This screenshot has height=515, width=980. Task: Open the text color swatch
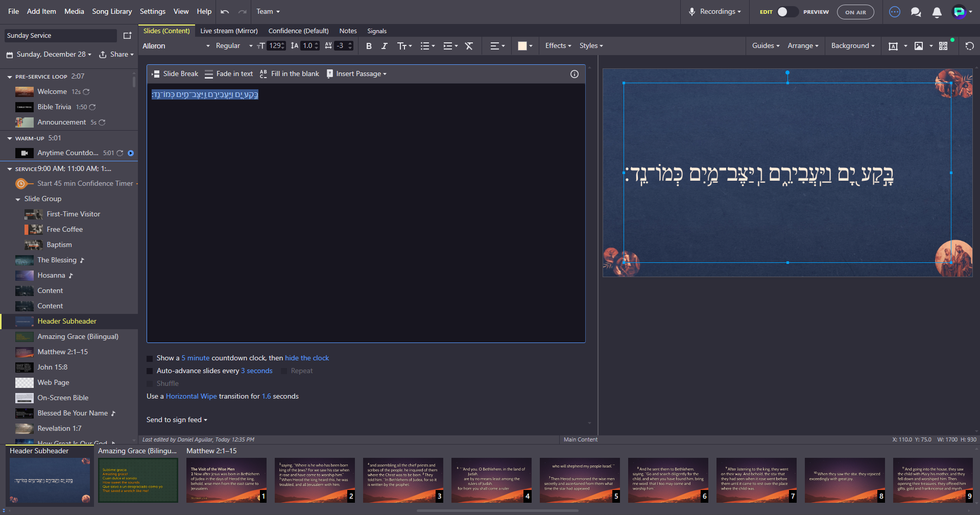[525, 46]
